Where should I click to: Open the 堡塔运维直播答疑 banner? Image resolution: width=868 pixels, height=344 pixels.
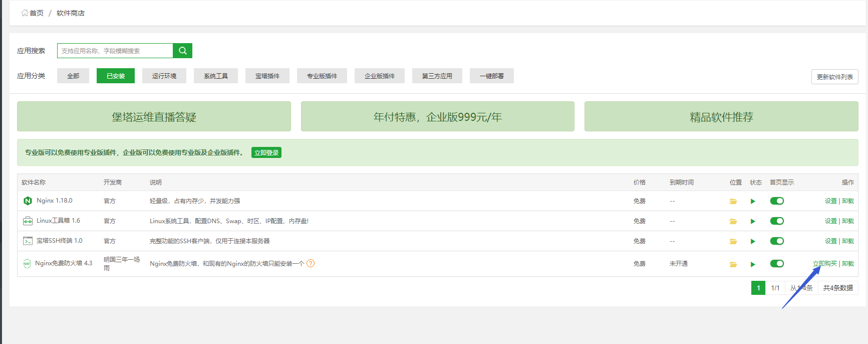154,116
